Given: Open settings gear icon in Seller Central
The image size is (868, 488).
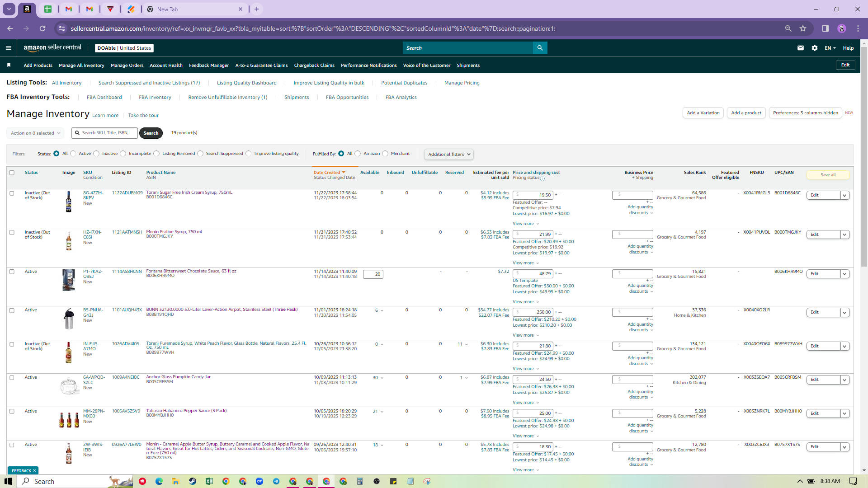Looking at the screenshot, I should (815, 48).
